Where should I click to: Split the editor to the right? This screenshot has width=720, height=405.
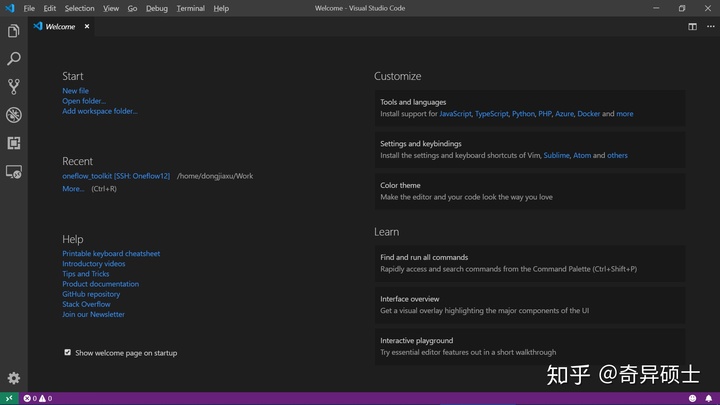coord(692,27)
